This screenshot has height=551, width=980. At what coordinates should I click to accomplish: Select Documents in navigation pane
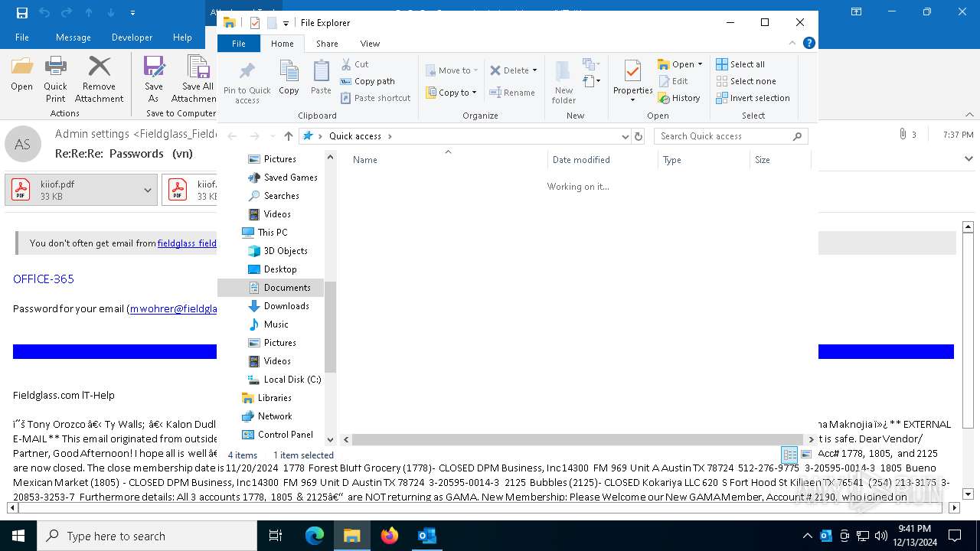tap(271, 288)
